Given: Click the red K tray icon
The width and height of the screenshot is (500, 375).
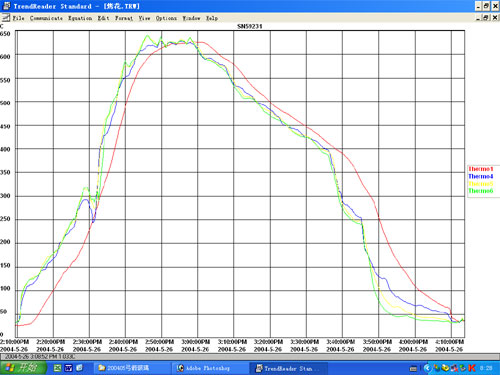Looking at the screenshot, I should [x=472, y=368].
